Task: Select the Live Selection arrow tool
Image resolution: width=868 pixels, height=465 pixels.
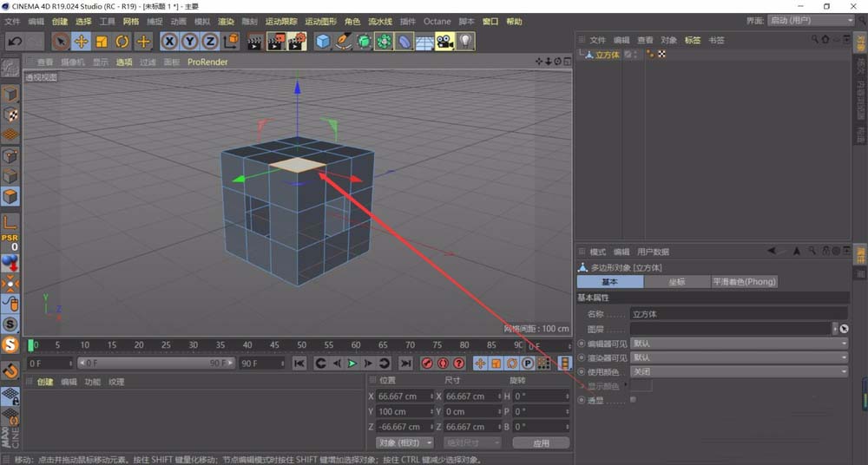Action: (x=61, y=42)
